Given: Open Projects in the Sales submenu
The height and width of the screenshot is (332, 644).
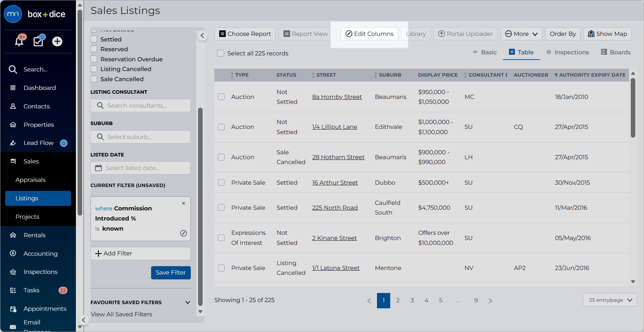Looking at the screenshot, I should [28, 217].
